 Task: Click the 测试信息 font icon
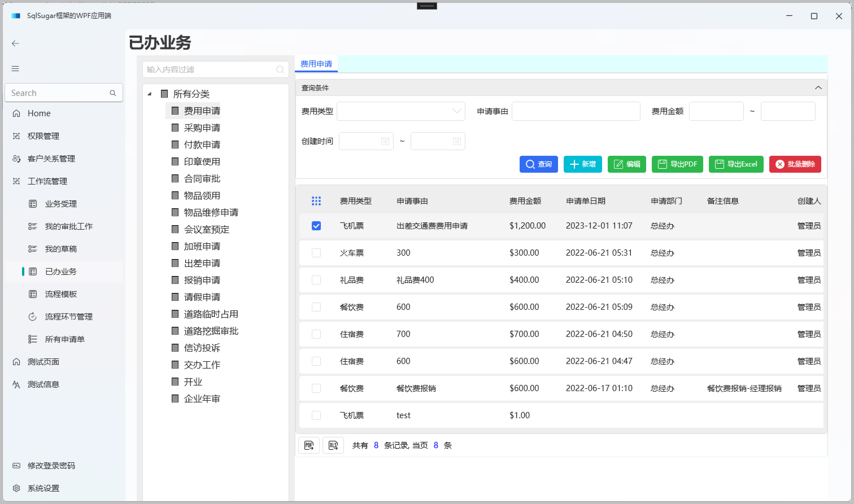pos(16,384)
